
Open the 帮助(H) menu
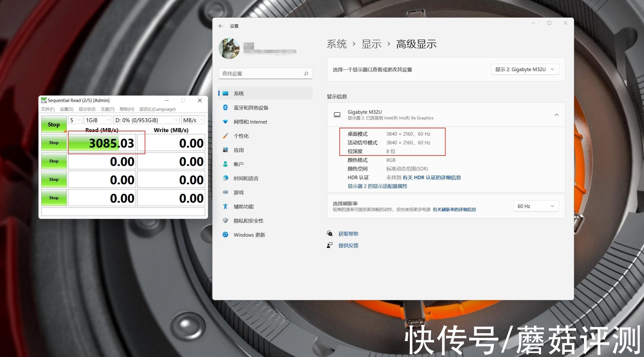[127, 109]
